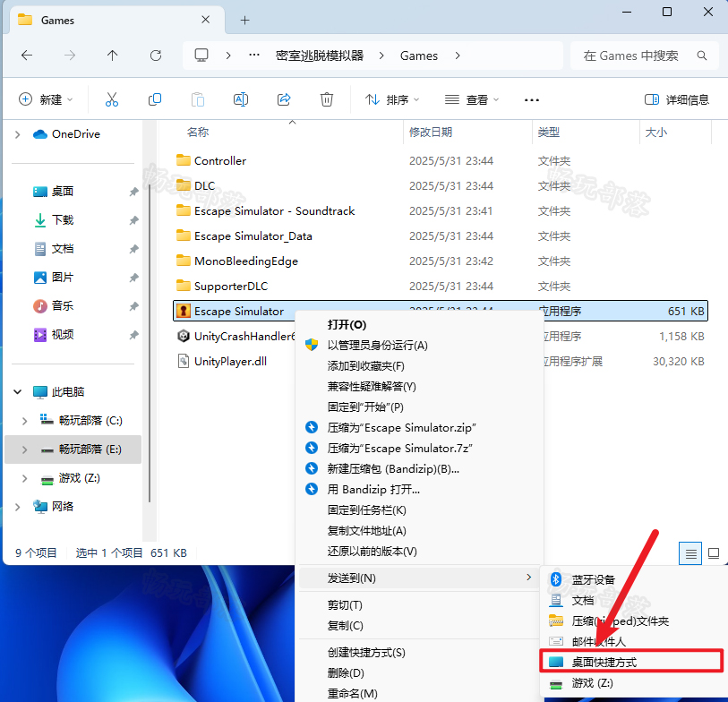Go back with the left arrow
728x702 pixels.
pyautogui.click(x=27, y=56)
